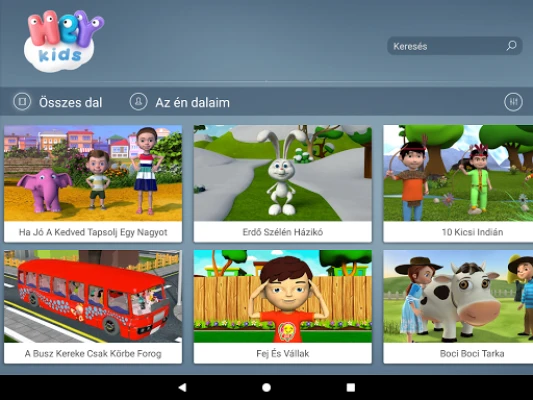The height and width of the screenshot is (400, 533).
Task: Tap the Android back triangle button
Action: [183, 387]
